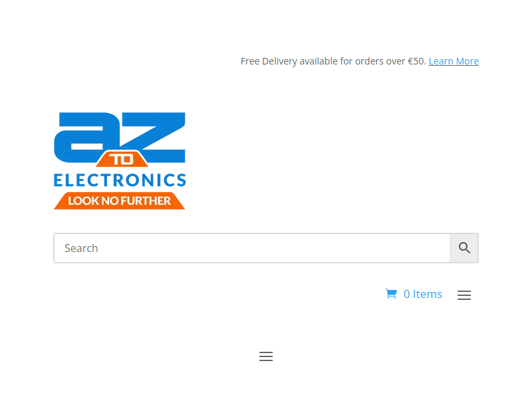Screen dimensions: 532x399
Task: Click the orange LOOK NO FURTHER banner
Action: click(120, 201)
